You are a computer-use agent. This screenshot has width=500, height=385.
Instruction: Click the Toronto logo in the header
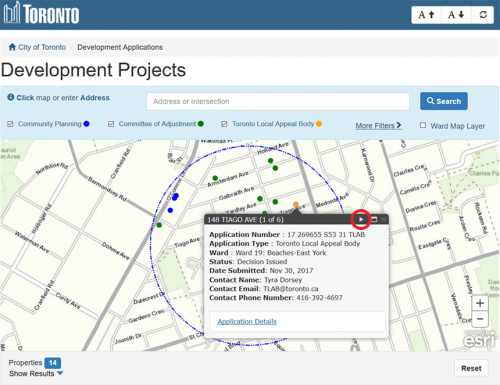pos(41,14)
